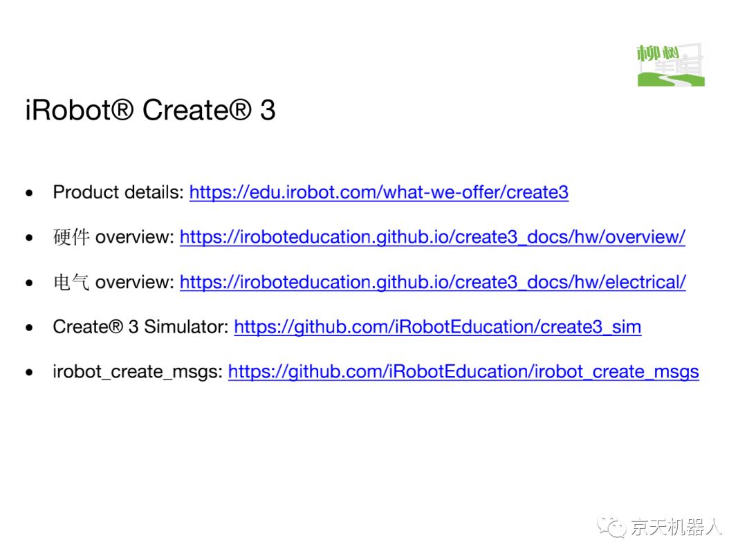Image resolution: width=747 pixels, height=560 pixels.
Task: Click the "Product details:" label
Action: click(x=118, y=192)
